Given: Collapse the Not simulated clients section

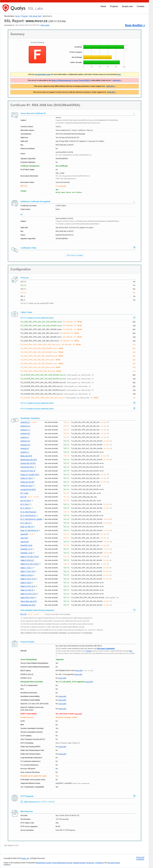Looking at the screenshot, I should click(x=134, y=610).
